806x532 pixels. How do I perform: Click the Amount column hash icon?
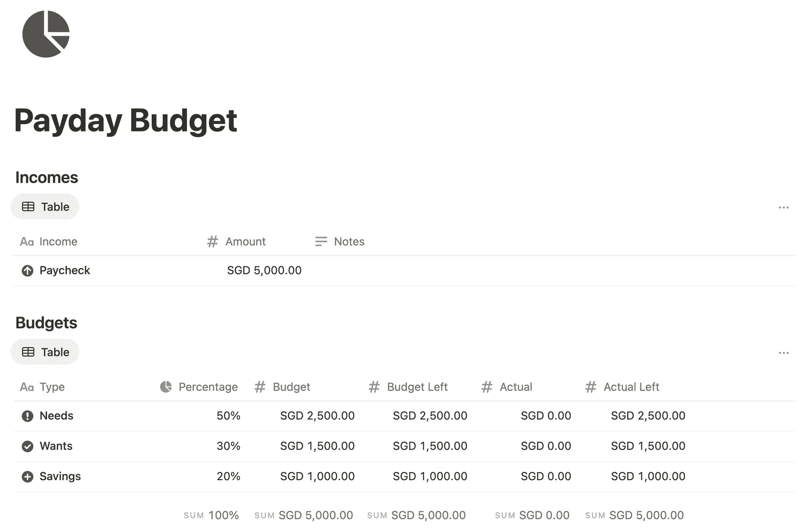pyautogui.click(x=213, y=242)
